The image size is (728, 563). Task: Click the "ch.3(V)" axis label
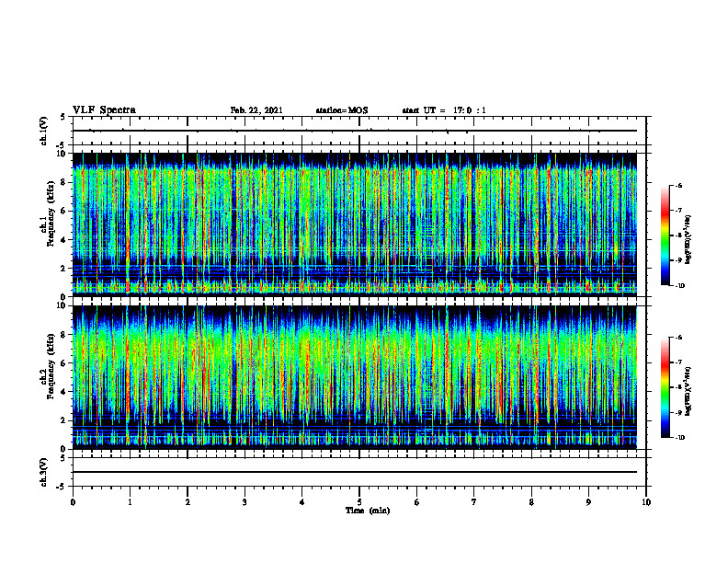[x=43, y=472]
